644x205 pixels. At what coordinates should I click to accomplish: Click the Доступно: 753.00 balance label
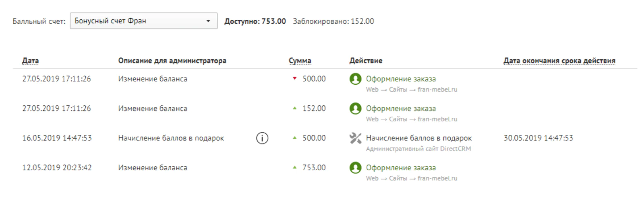pyautogui.click(x=255, y=21)
